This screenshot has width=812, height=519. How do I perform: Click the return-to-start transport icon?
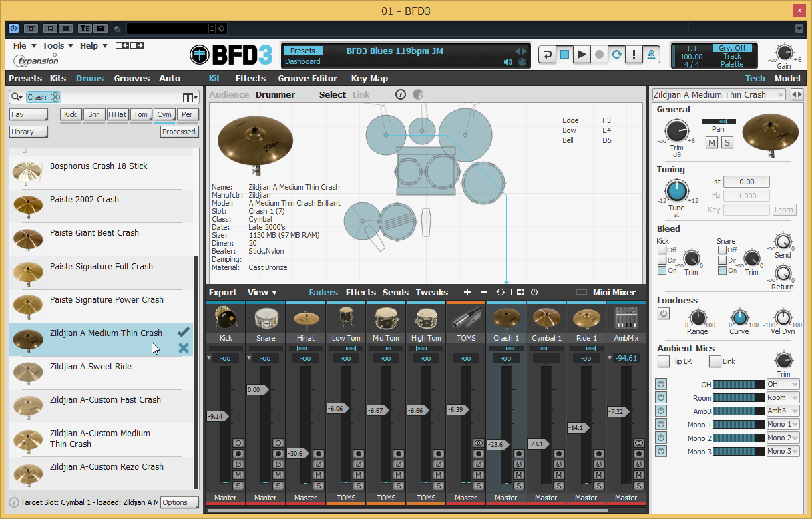pos(548,55)
